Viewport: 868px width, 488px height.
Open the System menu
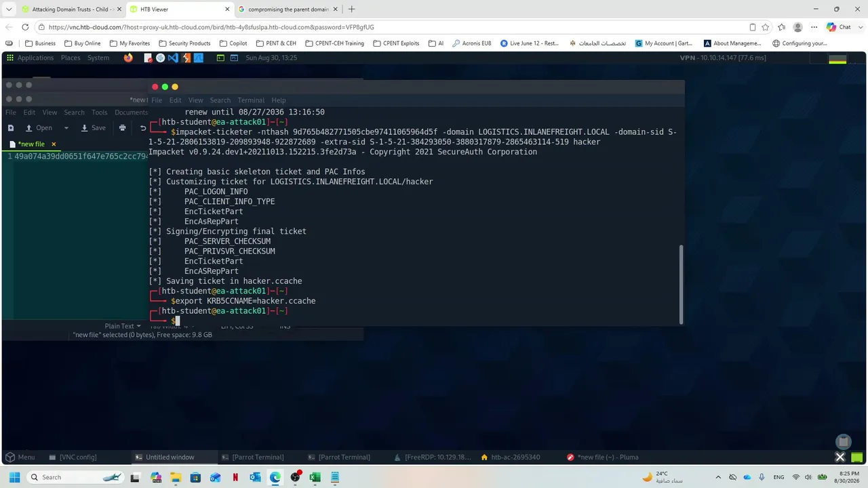[x=98, y=58]
